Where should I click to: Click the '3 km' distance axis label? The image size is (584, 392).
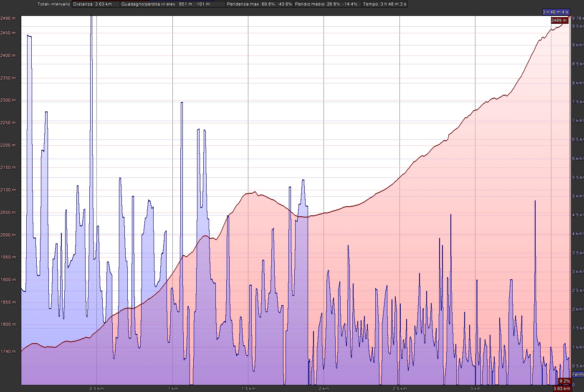click(x=475, y=389)
